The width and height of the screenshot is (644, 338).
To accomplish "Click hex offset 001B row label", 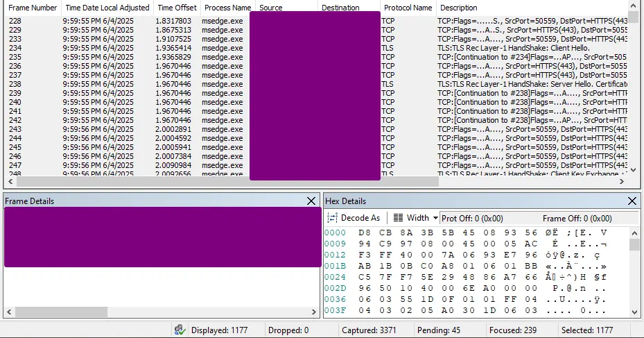I will [x=335, y=266].
